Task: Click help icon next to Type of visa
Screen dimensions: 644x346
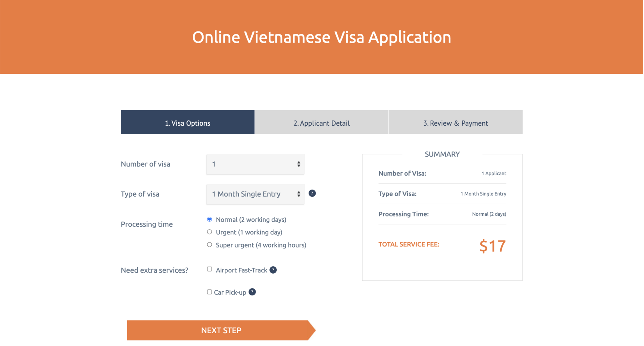Action: click(312, 193)
